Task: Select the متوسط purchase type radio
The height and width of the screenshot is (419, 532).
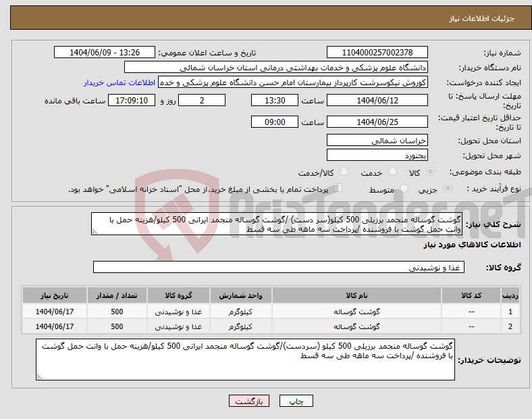Action: 404,189
